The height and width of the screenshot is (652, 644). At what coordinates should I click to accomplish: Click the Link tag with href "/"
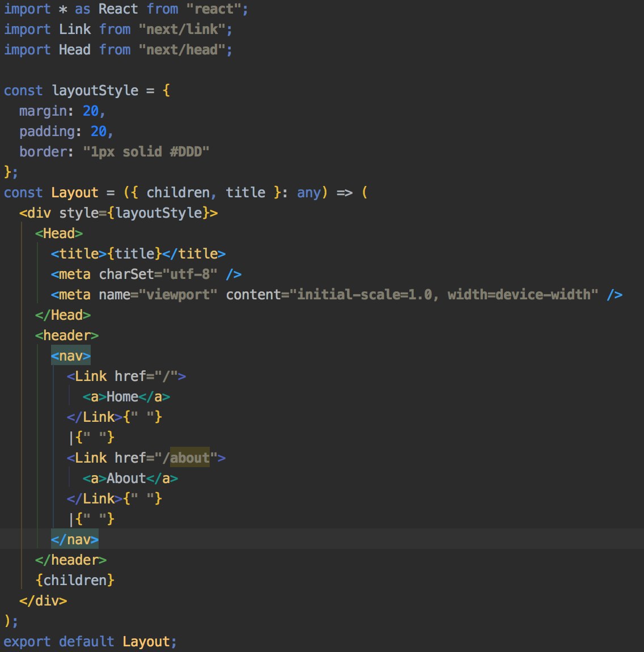coord(126,375)
